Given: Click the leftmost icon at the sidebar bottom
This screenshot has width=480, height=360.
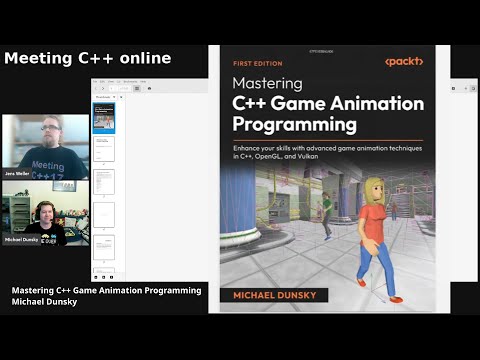Looking at the screenshot, I should (x=96, y=277).
